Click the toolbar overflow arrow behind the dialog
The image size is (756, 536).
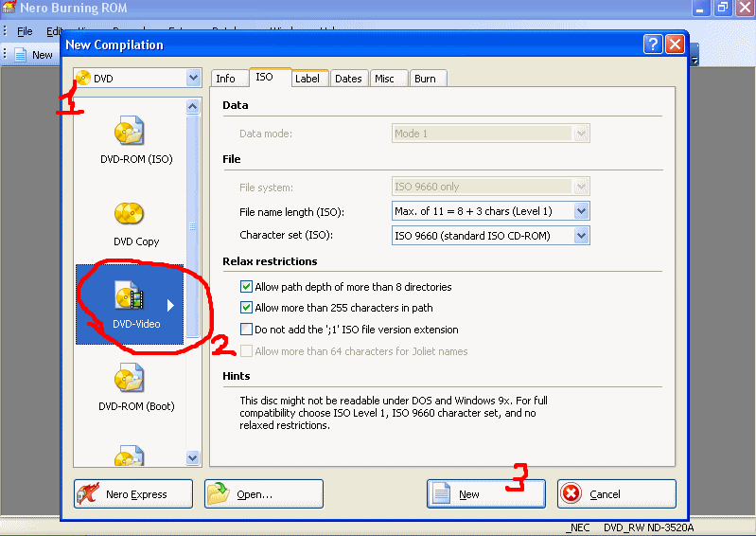point(694,61)
